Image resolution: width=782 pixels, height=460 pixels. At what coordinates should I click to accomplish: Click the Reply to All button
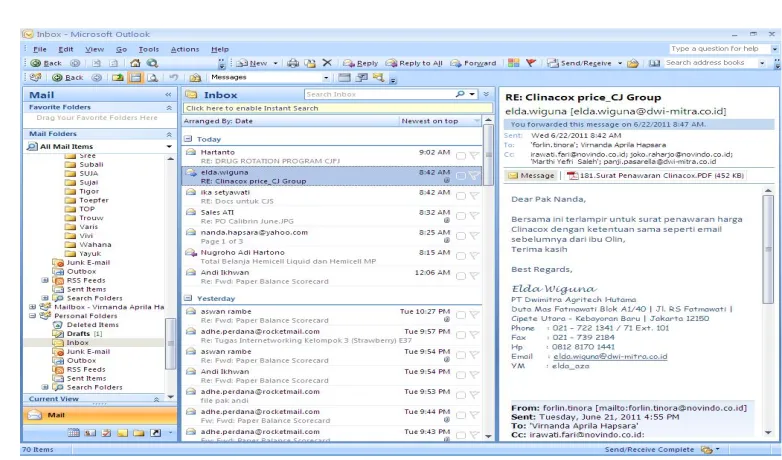414,63
